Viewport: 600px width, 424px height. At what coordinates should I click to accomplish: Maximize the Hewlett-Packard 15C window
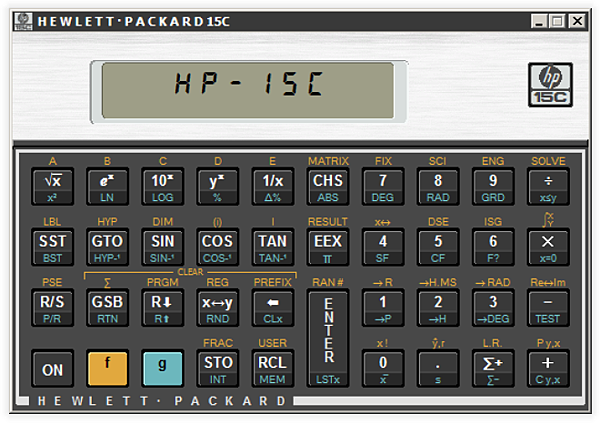(558, 21)
